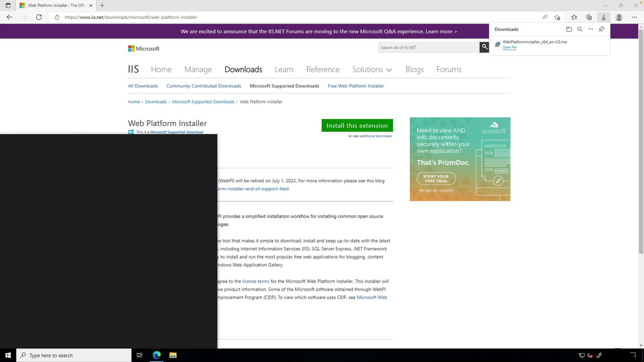Image resolution: width=644 pixels, height=362 pixels.
Task: Click Favorites star list icon
Action: pyautogui.click(x=574, y=17)
